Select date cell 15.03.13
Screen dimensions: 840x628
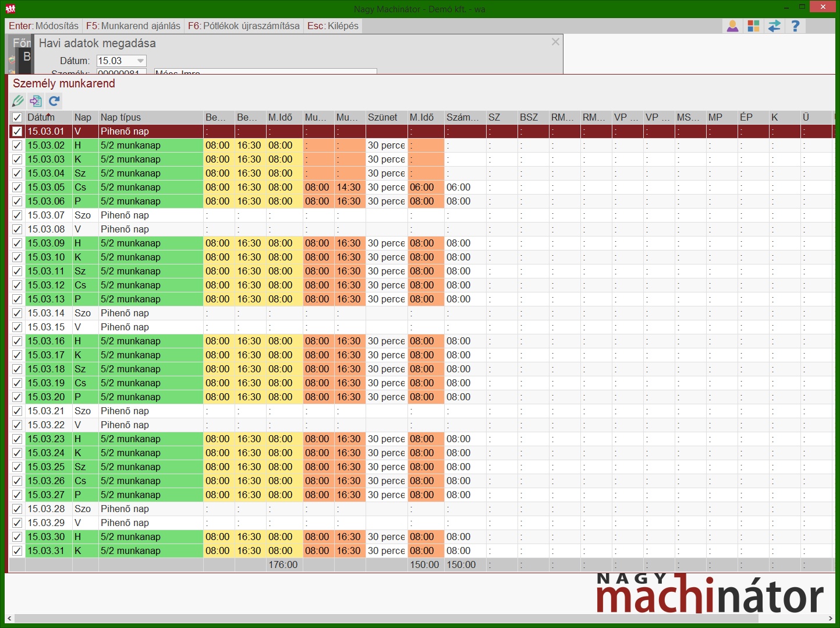(49, 299)
